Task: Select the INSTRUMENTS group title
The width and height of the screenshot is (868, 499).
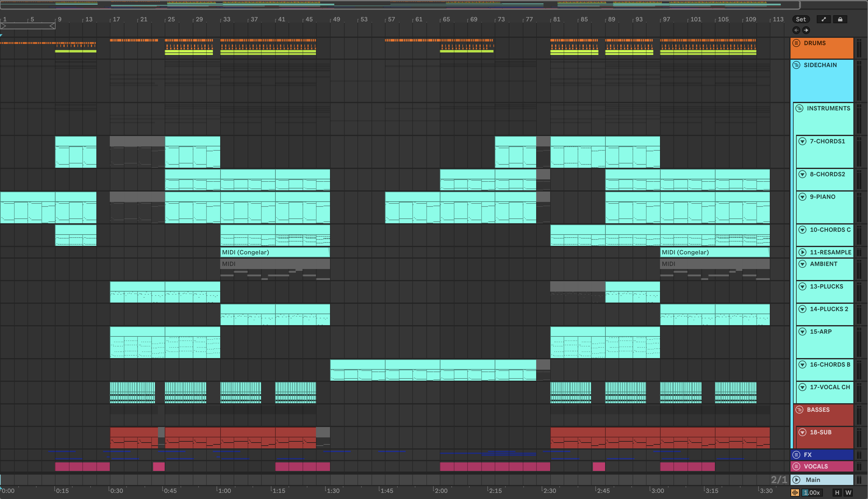Action: coord(828,108)
